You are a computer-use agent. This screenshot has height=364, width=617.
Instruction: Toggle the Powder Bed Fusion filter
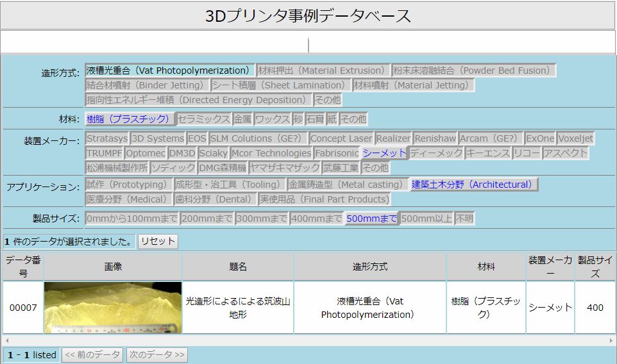(474, 70)
